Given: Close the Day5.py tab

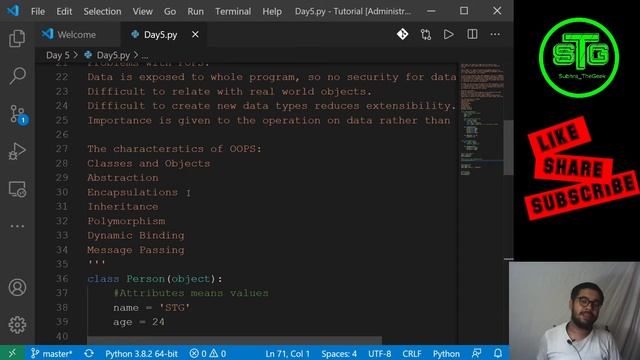Looking at the screenshot, I should tap(195, 35).
